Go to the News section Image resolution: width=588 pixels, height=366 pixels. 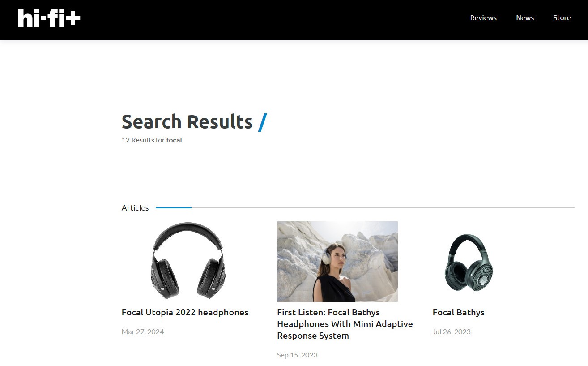[x=525, y=18]
